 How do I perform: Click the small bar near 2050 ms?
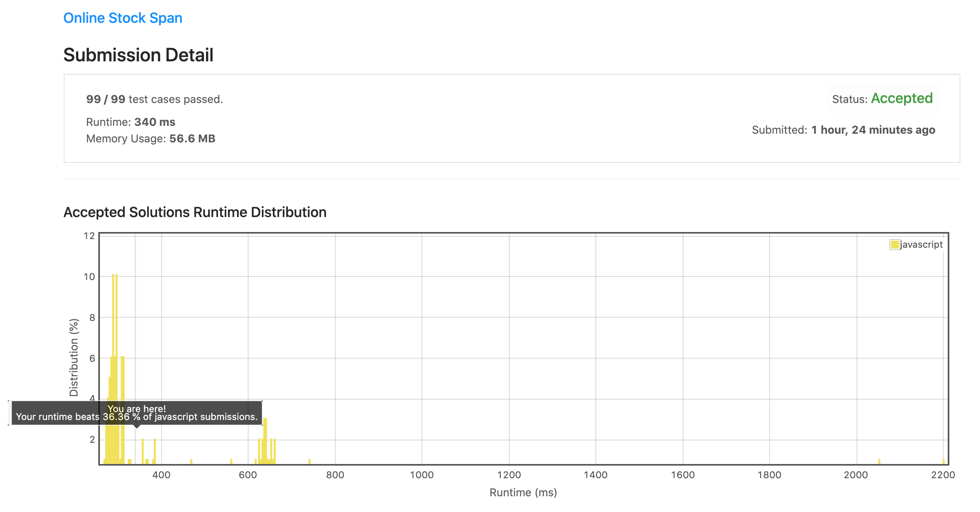click(x=879, y=462)
